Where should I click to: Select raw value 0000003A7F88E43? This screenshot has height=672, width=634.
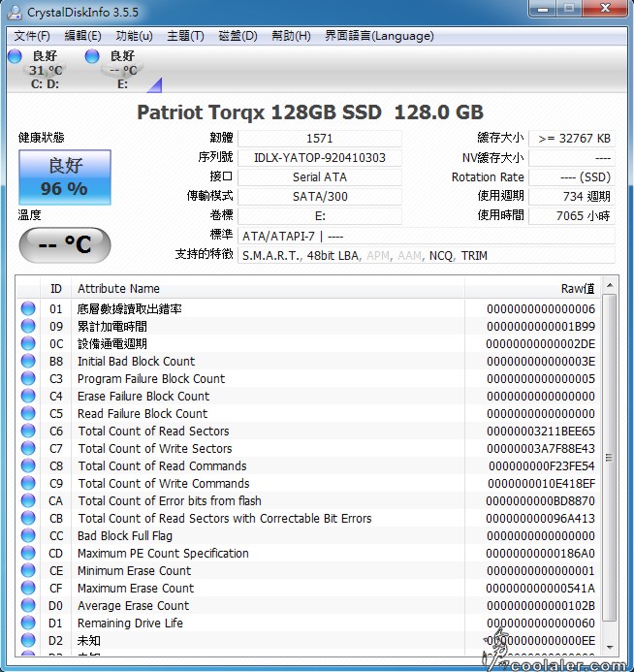pos(541,448)
